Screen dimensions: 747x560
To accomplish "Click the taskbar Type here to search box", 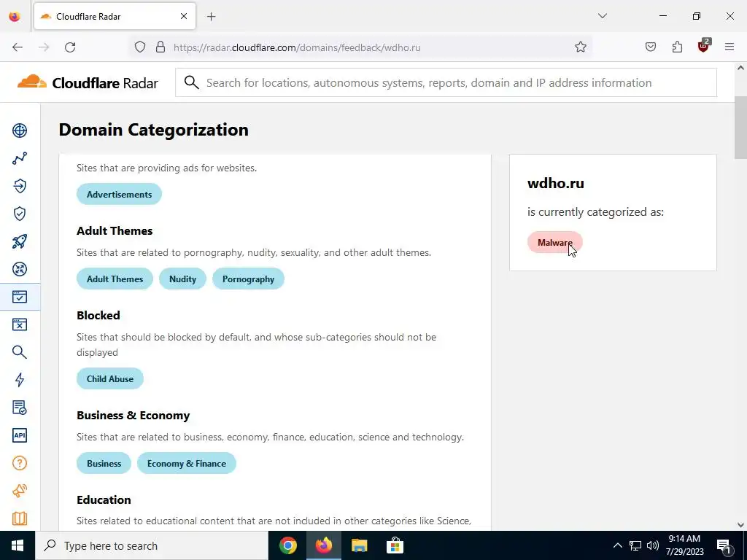I will click(152, 545).
